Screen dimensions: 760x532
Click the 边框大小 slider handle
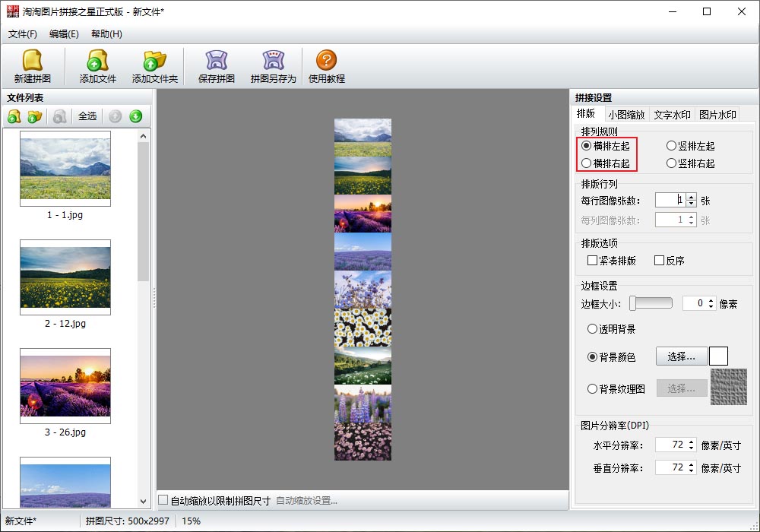coord(632,303)
